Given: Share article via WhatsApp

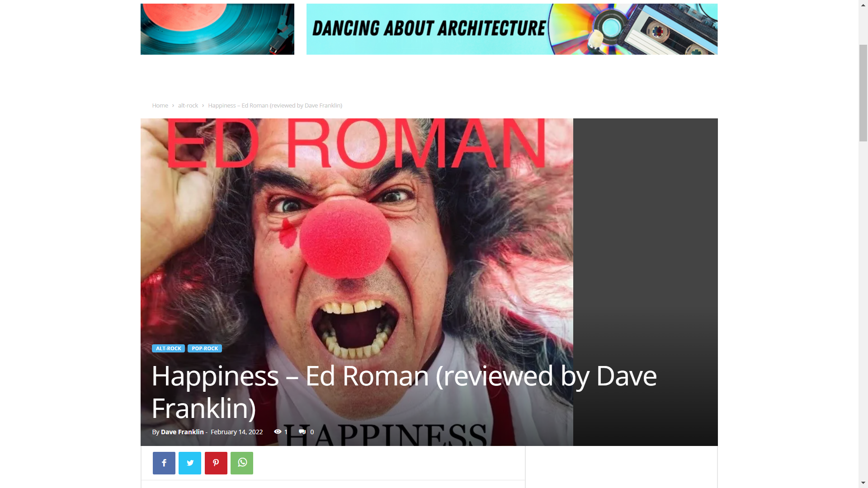Looking at the screenshot, I should pos(242,463).
